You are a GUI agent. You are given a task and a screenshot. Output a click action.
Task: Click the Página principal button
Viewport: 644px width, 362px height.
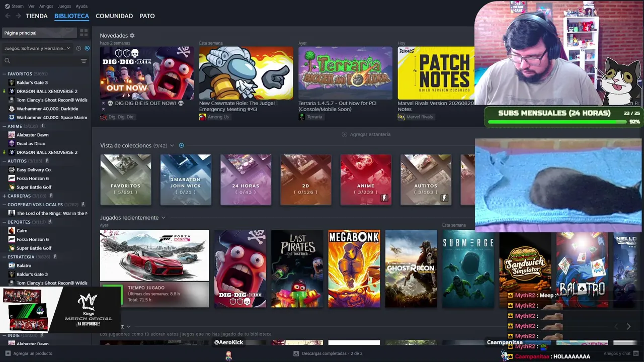39,33
